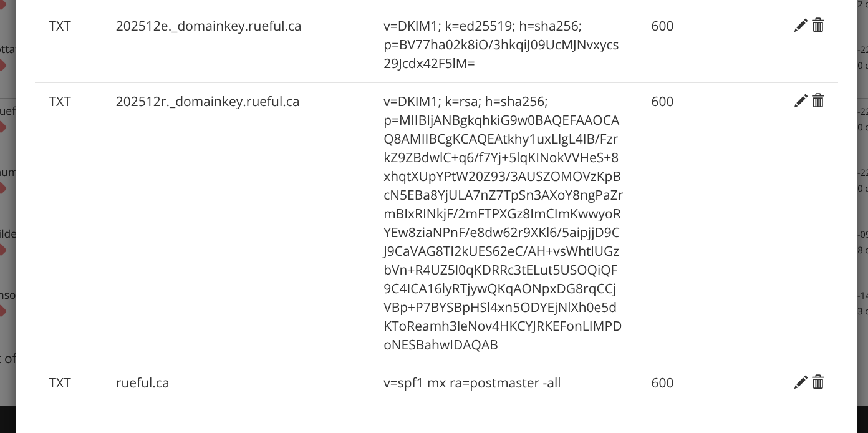
Task: Click TXT type of 202512r record
Action: (x=60, y=102)
